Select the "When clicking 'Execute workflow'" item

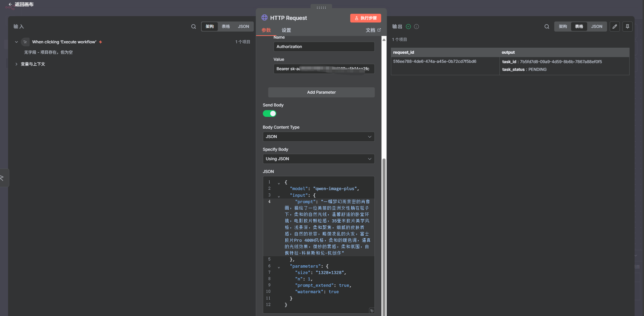(64, 42)
